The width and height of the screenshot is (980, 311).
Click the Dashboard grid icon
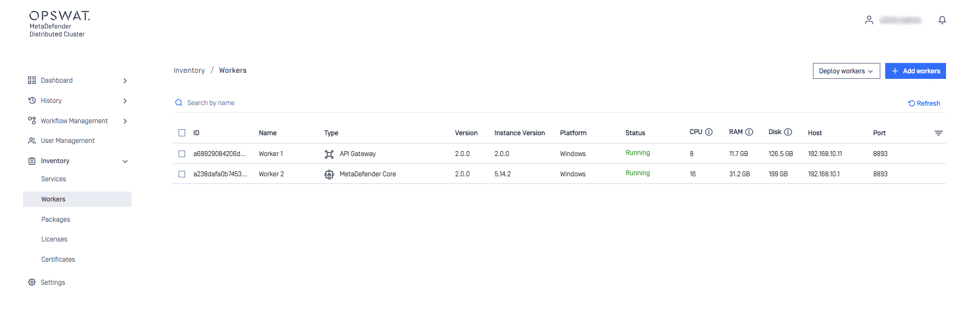(32, 80)
